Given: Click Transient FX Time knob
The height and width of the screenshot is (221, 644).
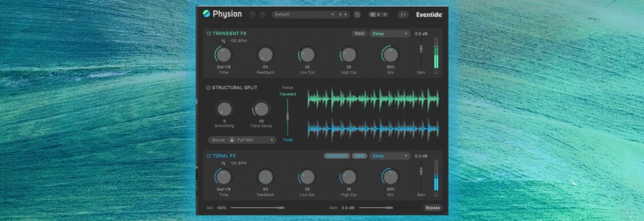Looking at the screenshot, I should (x=223, y=54).
